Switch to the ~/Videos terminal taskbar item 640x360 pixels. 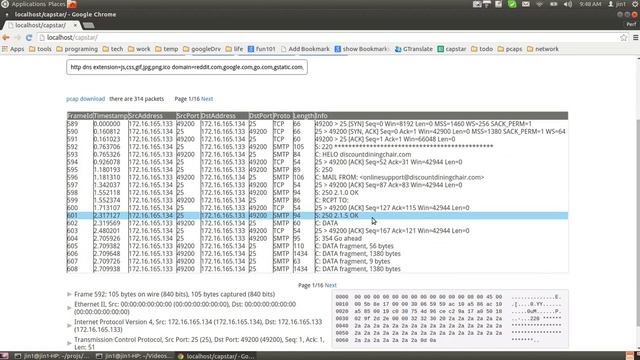click(134, 356)
